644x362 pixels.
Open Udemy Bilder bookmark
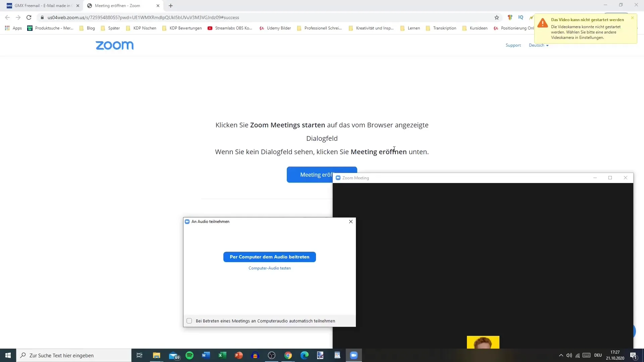point(275,28)
